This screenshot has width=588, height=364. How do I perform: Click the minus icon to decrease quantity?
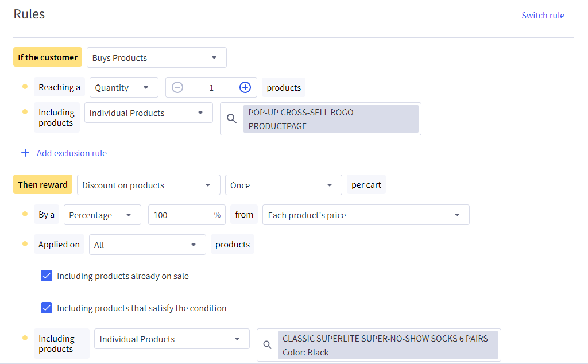pyautogui.click(x=178, y=87)
